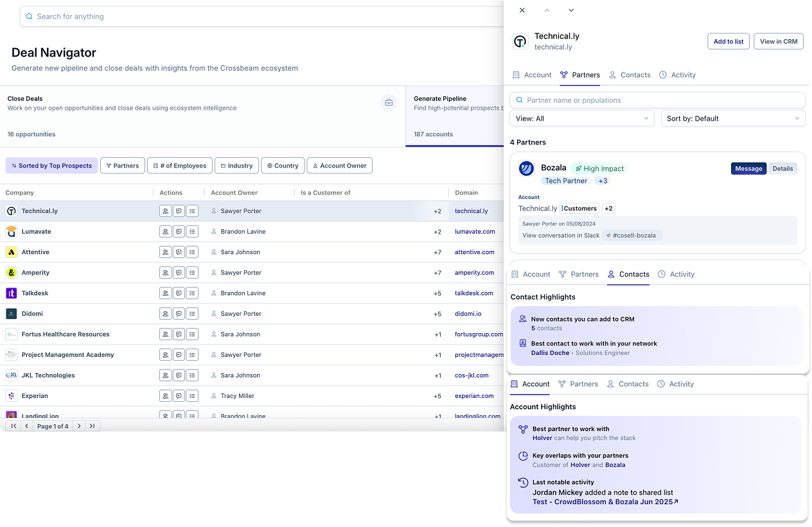This screenshot has width=812, height=527.
Task: Open the Partners filter
Action: [123, 166]
